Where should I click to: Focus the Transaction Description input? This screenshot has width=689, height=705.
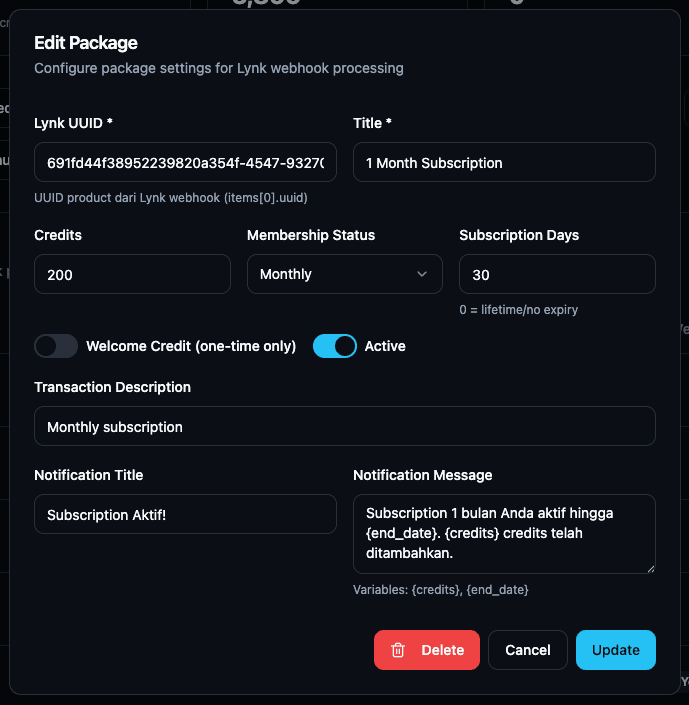point(345,426)
